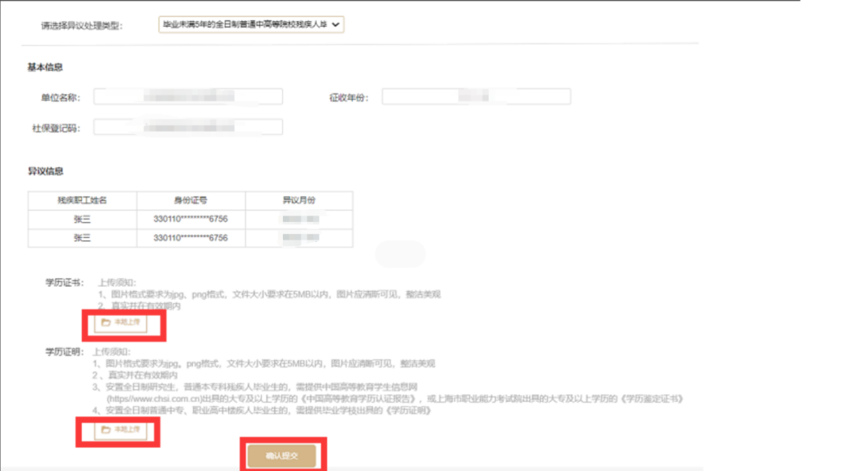This screenshot has height=471, width=868.
Task: Click the 单位名称 input field
Action: pyautogui.click(x=188, y=97)
